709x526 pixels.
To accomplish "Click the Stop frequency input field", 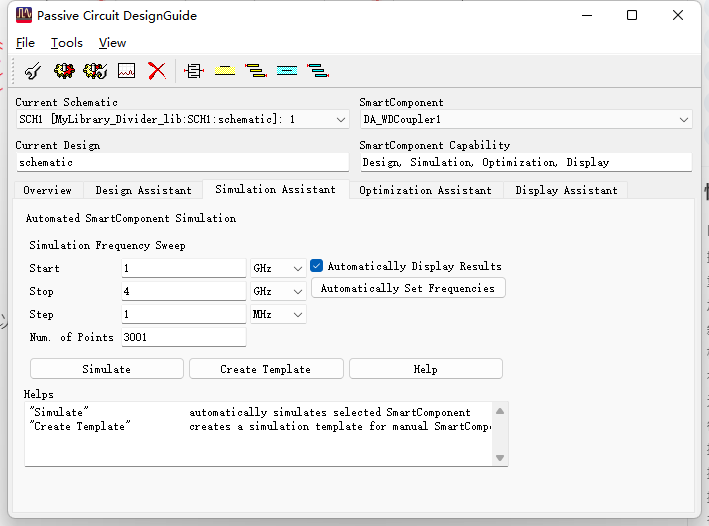I will coord(184,291).
